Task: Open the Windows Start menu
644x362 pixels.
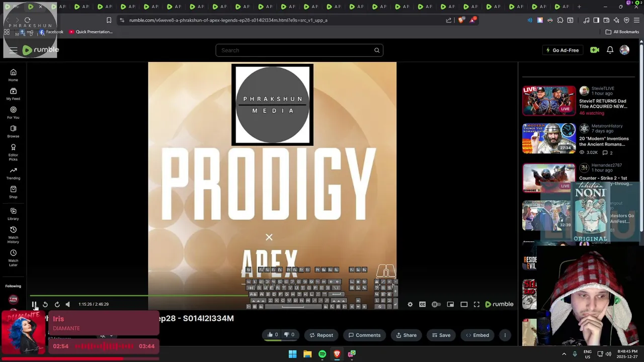Action: click(x=292, y=354)
